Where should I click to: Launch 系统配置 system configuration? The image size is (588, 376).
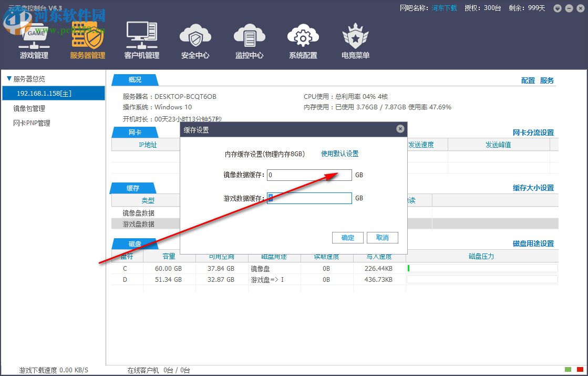[x=303, y=39]
